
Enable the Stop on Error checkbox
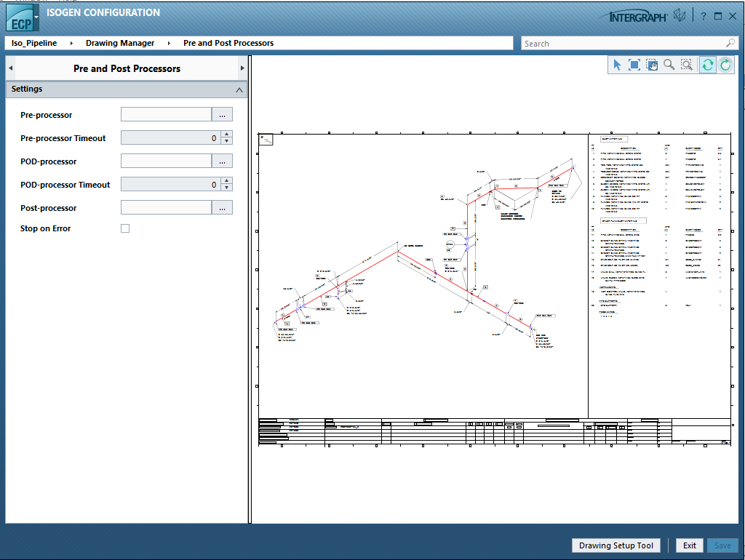(125, 228)
